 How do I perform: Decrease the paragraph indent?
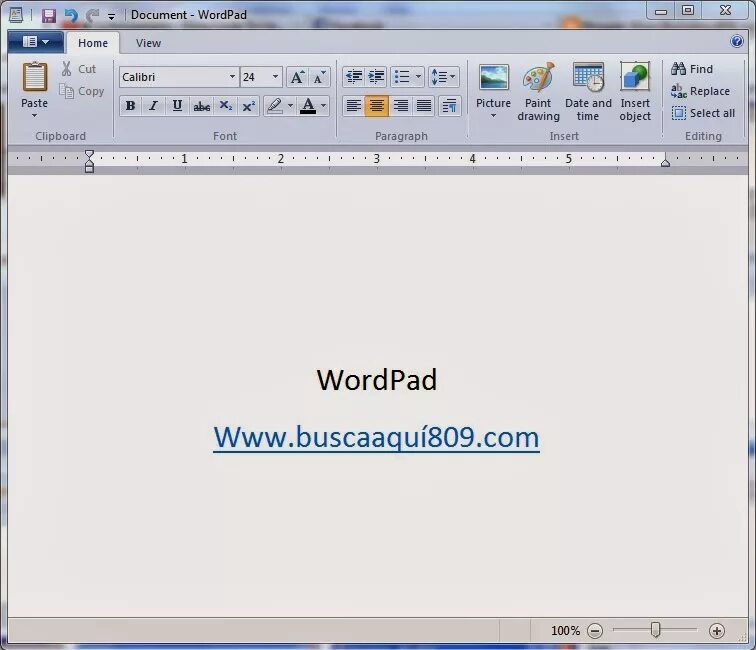tap(354, 77)
